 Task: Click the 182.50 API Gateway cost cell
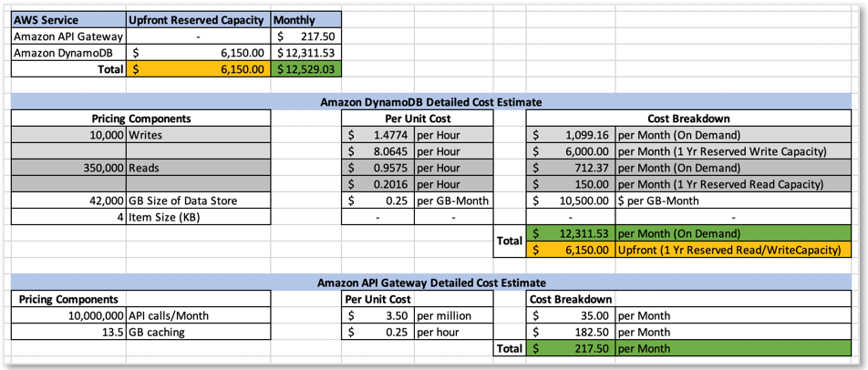[x=570, y=333]
